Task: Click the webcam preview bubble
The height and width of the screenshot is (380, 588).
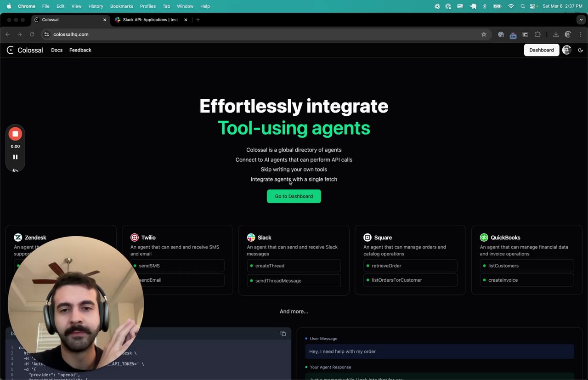Action: 76,304
